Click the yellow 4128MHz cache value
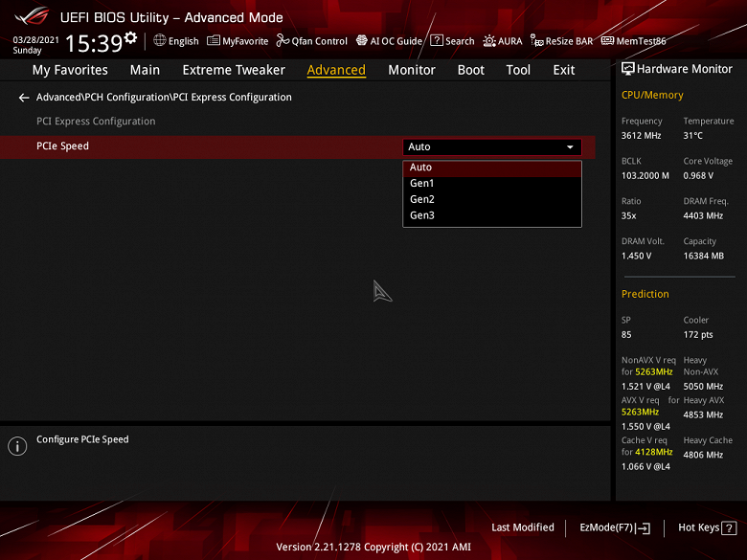 (653, 452)
